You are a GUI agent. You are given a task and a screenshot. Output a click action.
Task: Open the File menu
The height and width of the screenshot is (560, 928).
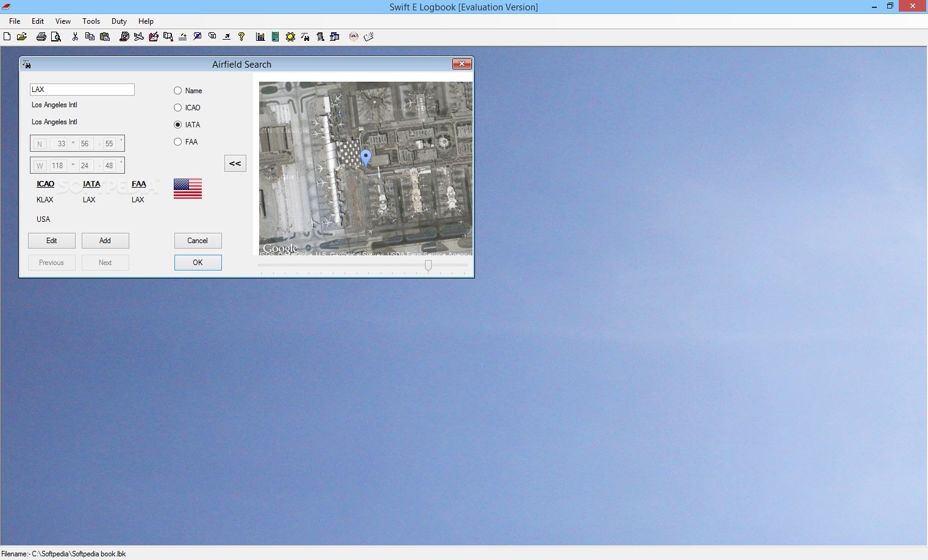[x=15, y=21]
